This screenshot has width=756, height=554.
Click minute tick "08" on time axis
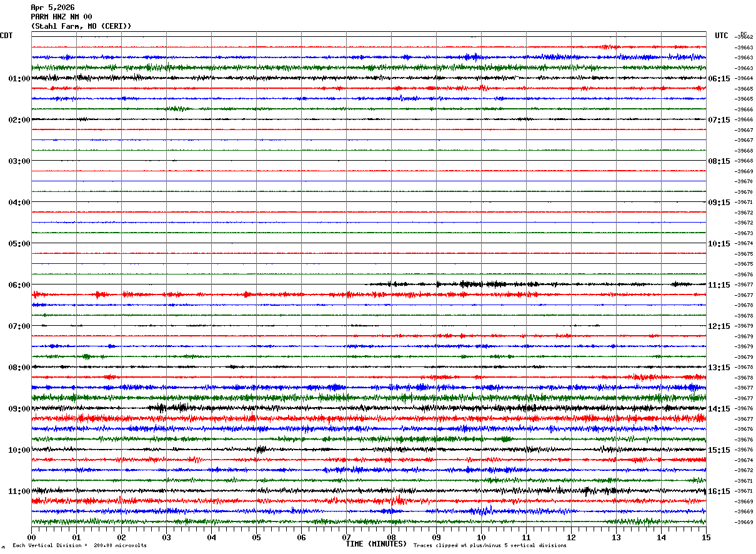pos(391,537)
